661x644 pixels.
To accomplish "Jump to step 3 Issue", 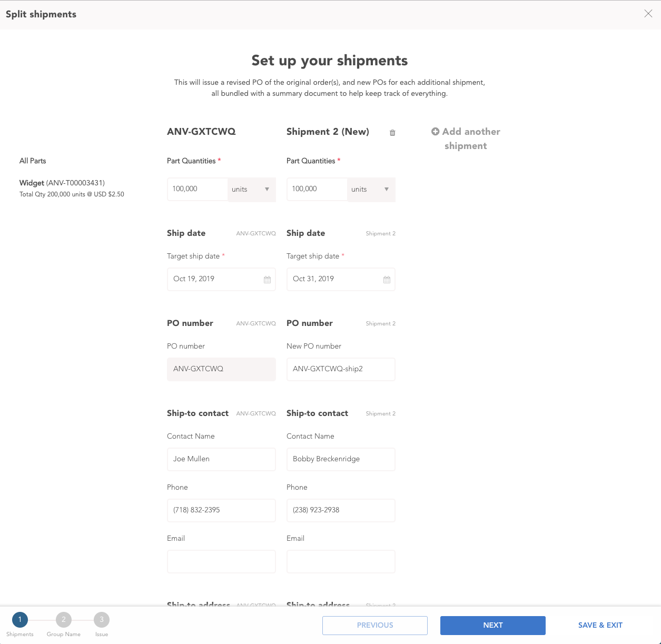I will click(x=102, y=620).
